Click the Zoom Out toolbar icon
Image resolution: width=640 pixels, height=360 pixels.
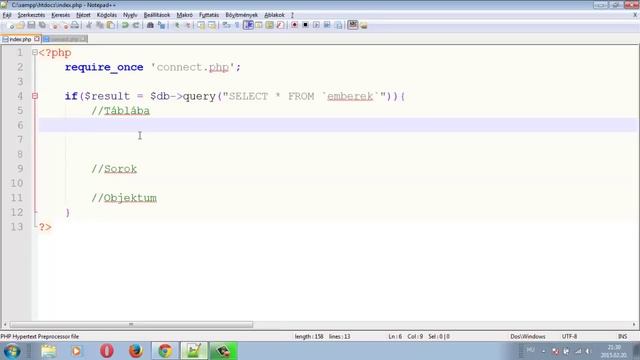pos(187,25)
